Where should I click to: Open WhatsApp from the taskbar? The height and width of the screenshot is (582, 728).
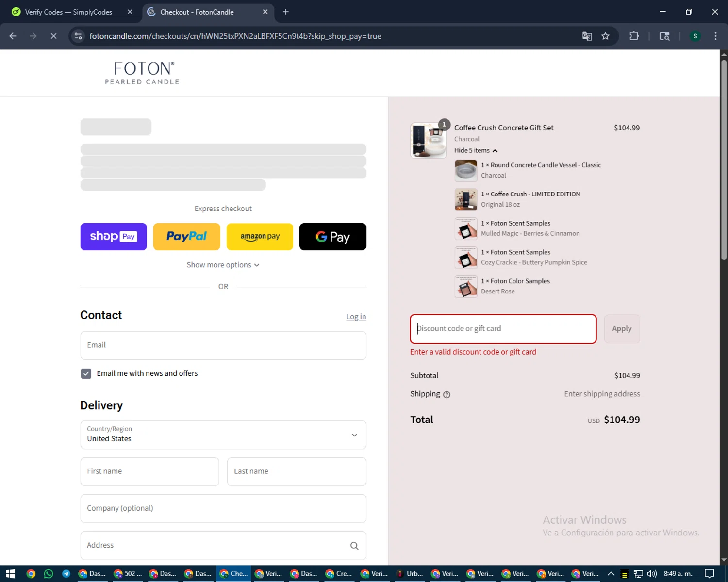(49, 574)
